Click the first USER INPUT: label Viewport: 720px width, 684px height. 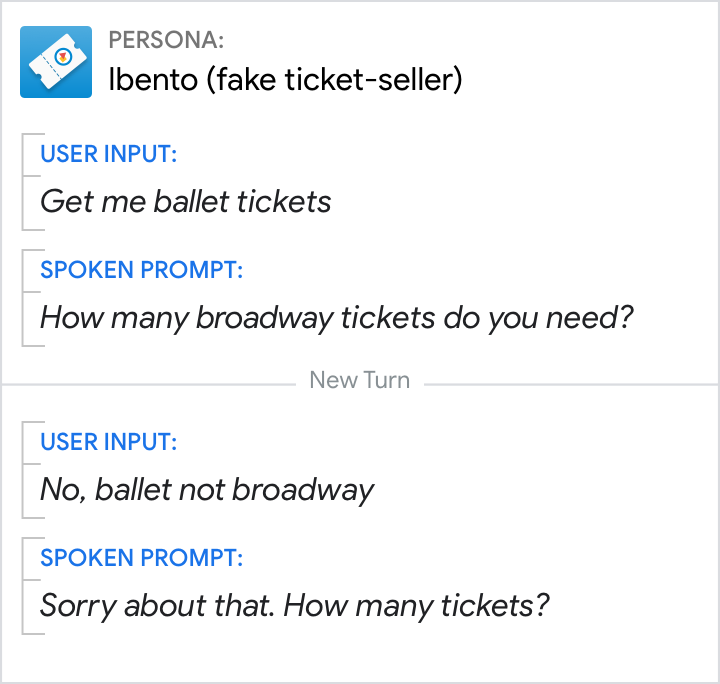(x=108, y=154)
